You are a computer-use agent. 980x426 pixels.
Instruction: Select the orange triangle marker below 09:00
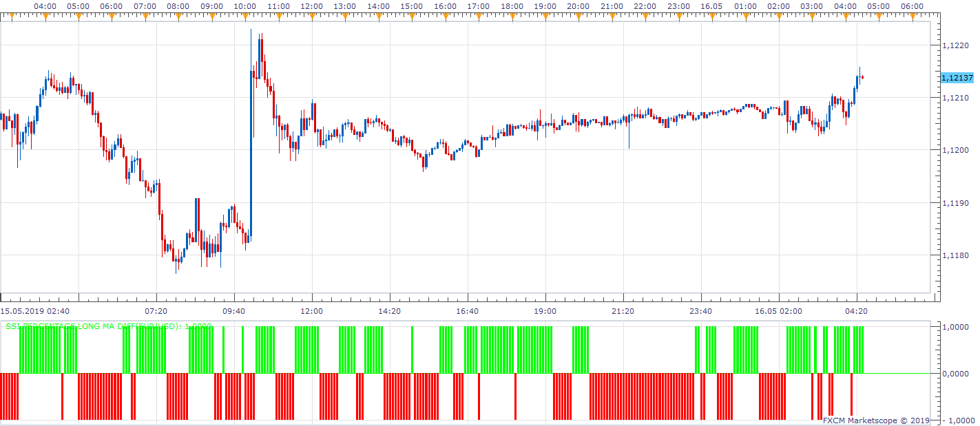click(x=212, y=16)
